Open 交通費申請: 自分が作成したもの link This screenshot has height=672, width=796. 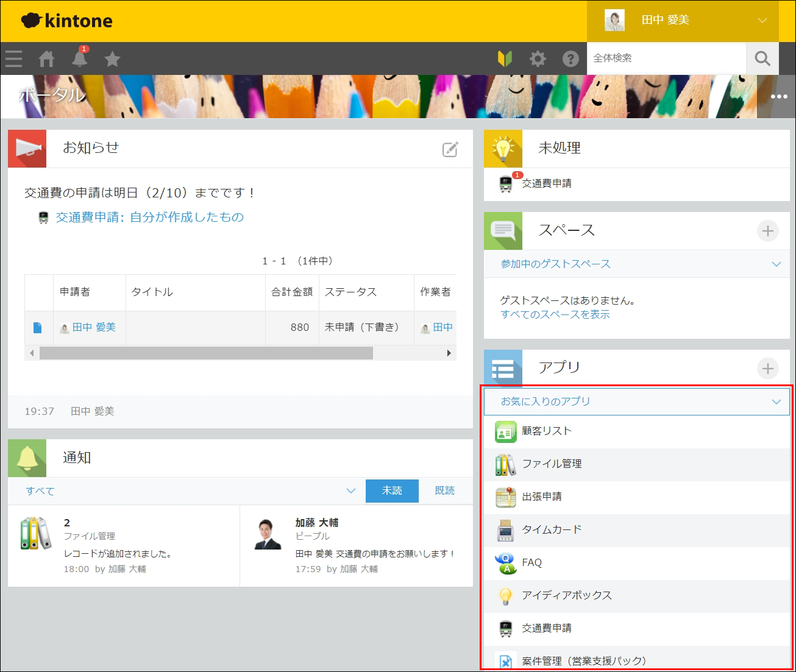tap(149, 217)
